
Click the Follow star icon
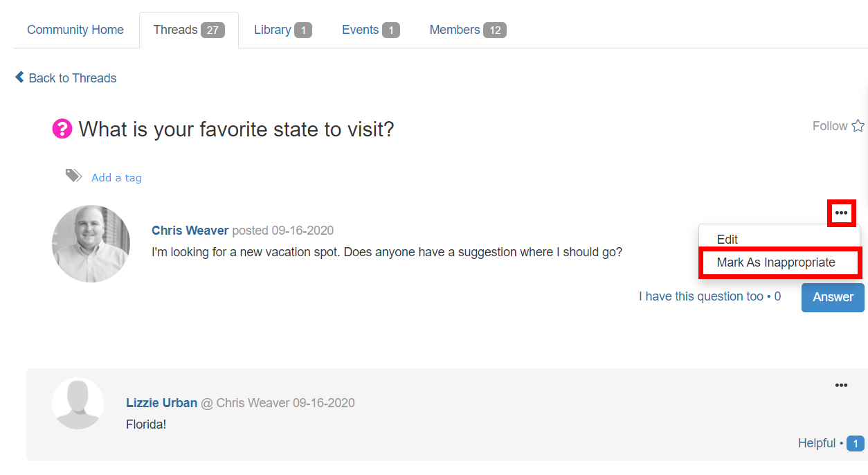coord(858,126)
